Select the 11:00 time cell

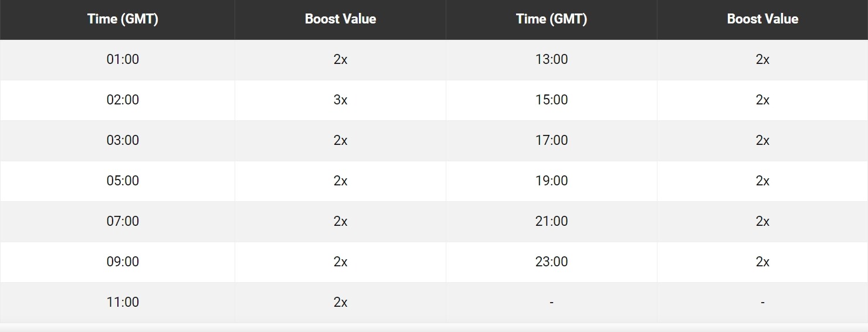(x=123, y=302)
